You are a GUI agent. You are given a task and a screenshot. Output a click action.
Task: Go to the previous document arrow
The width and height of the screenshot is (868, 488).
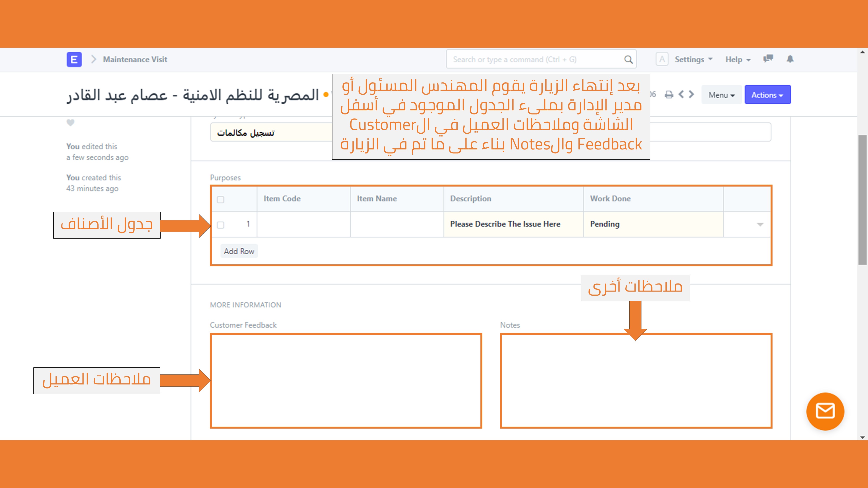pyautogui.click(x=681, y=94)
